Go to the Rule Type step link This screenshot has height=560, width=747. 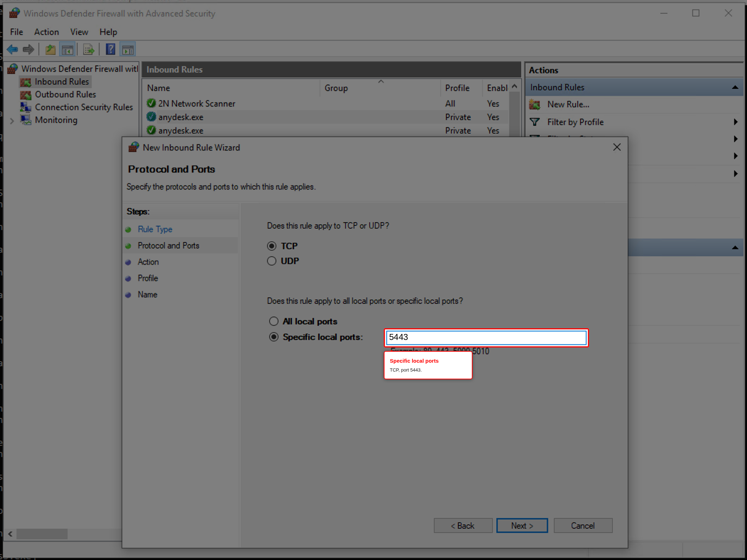click(155, 229)
